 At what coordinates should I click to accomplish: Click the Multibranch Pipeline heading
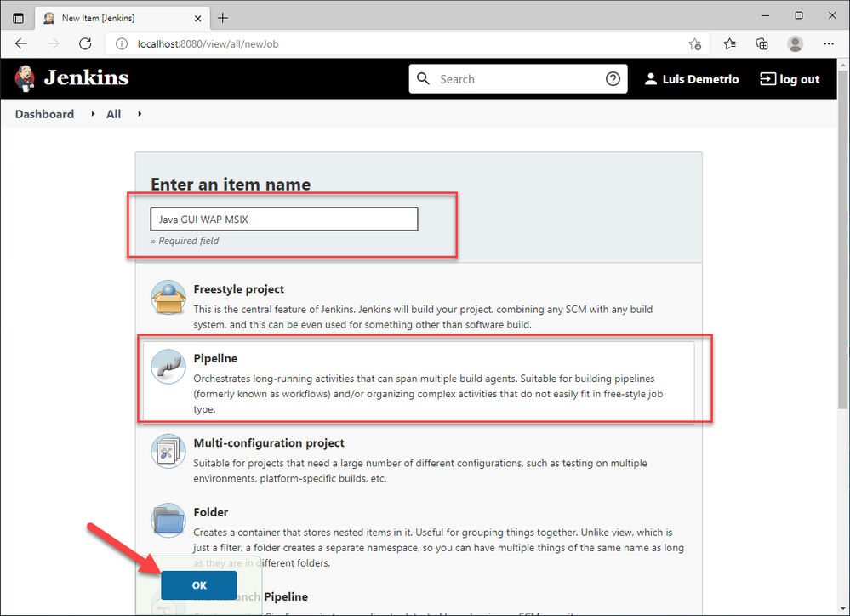pyautogui.click(x=250, y=596)
